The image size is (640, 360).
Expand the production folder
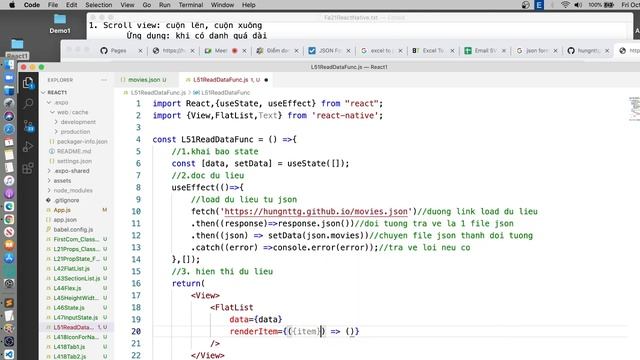[x=56, y=132]
